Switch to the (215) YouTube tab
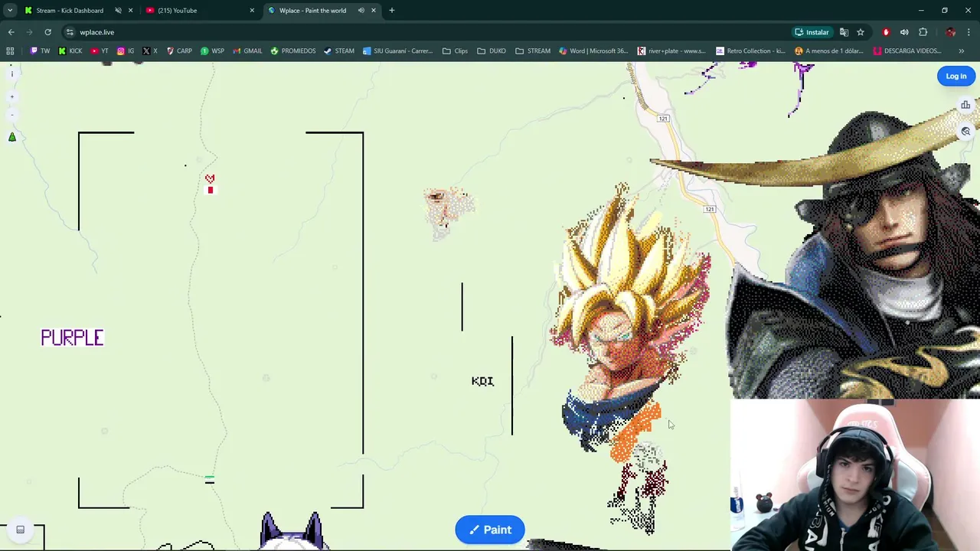This screenshot has height=551, width=980. click(177, 10)
